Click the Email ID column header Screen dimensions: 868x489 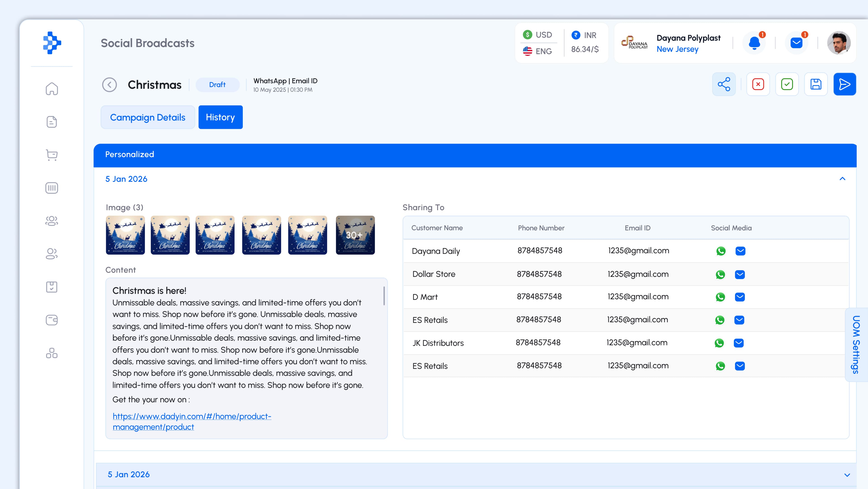coord(637,228)
